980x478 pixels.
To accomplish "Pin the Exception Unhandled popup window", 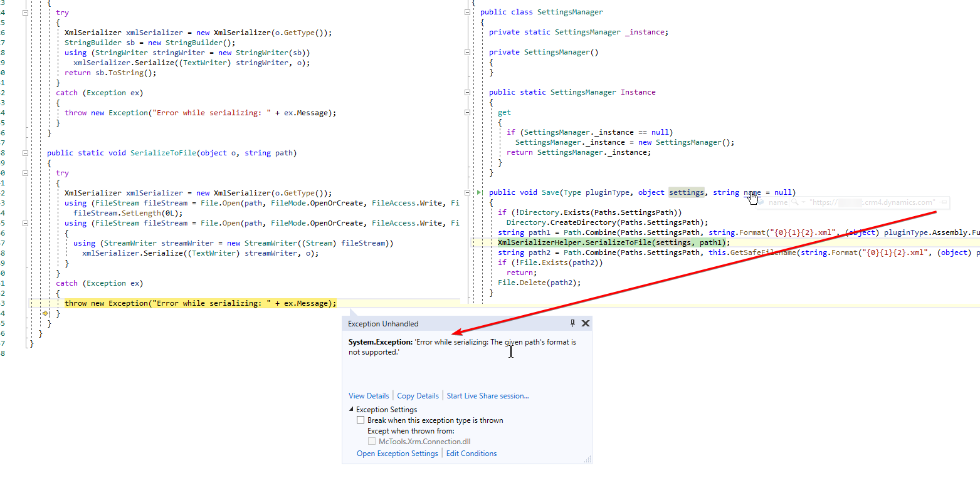I will [x=572, y=323].
